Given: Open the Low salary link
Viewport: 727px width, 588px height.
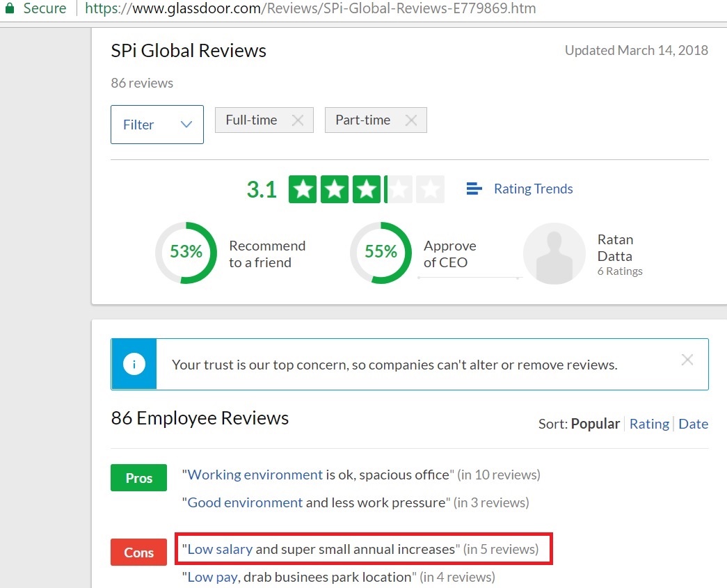Looking at the screenshot, I should pos(221,550).
